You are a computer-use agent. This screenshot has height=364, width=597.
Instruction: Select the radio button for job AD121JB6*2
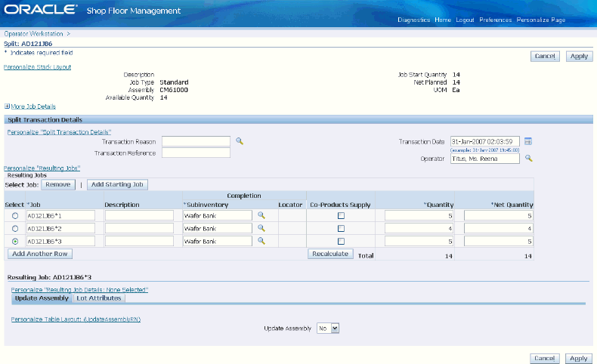[x=15, y=229]
